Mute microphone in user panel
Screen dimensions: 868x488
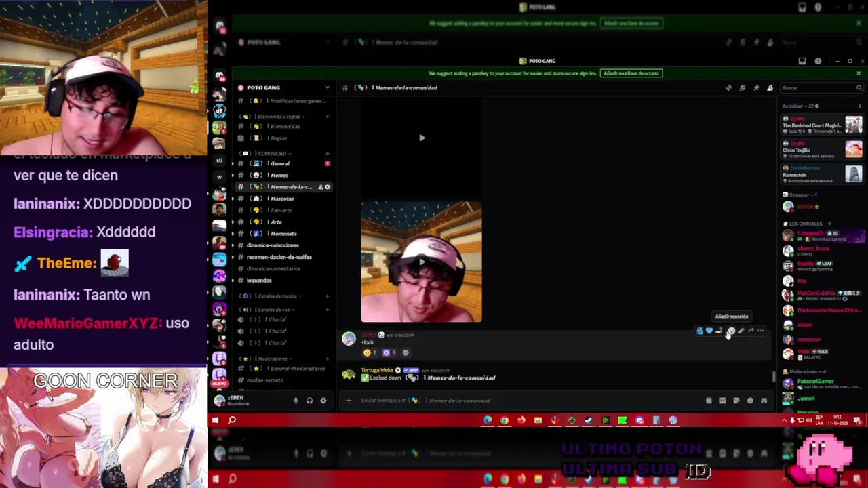point(296,401)
